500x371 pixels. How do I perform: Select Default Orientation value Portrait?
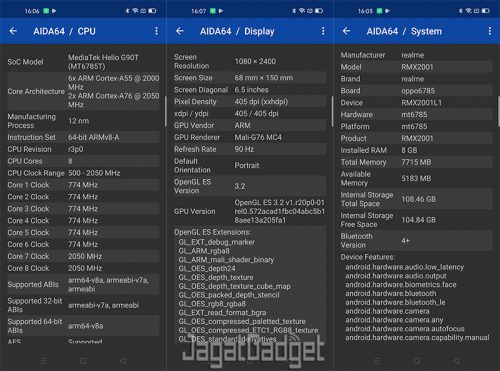pos(247,165)
